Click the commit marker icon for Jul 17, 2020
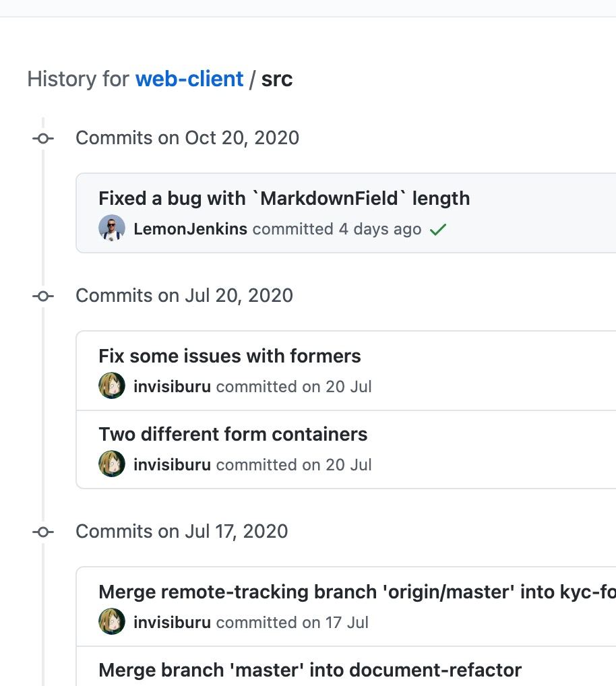Screen dimensions: 616x686 (43, 532)
